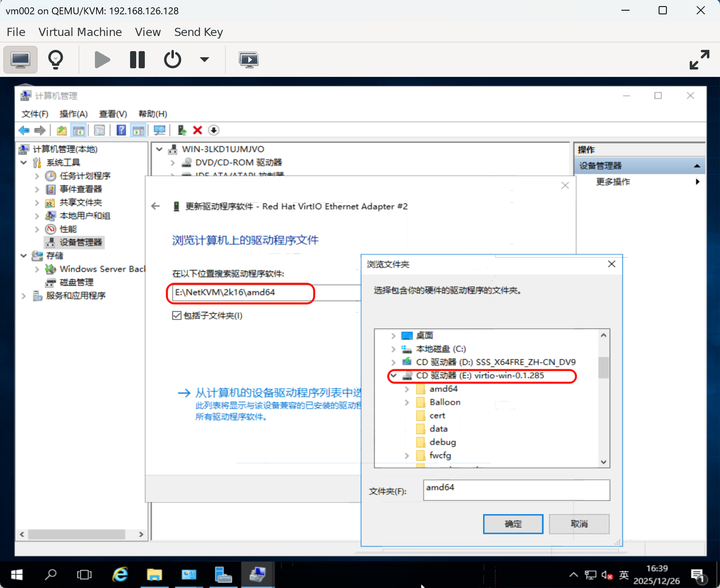Open the 操作(A) menu
Screen dimensions: 720x588
[x=74, y=114]
